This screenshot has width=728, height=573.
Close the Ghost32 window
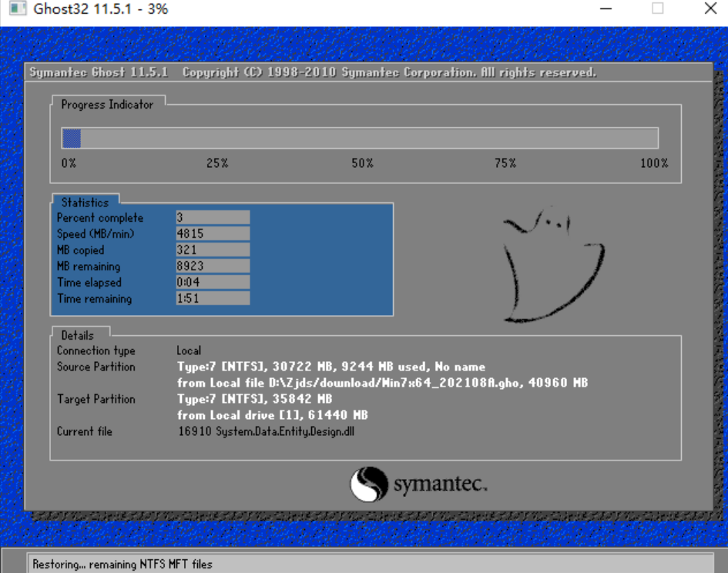[710, 10]
